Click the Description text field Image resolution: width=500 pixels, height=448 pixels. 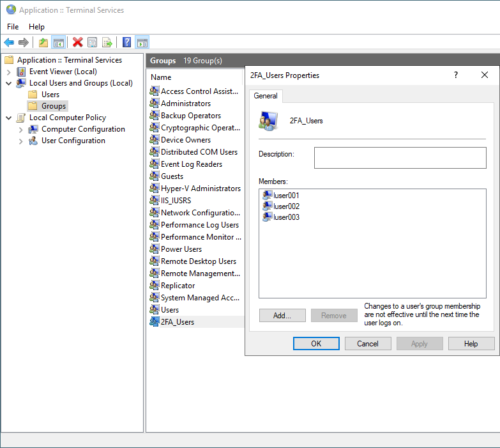400,158
